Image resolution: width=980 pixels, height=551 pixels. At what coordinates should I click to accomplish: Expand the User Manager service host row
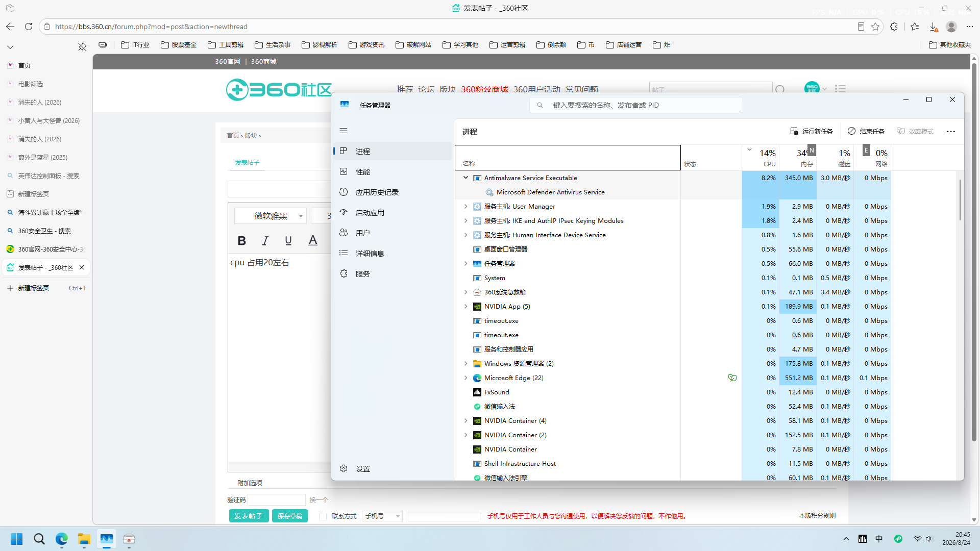pyautogui.click(x=465, y=206)
